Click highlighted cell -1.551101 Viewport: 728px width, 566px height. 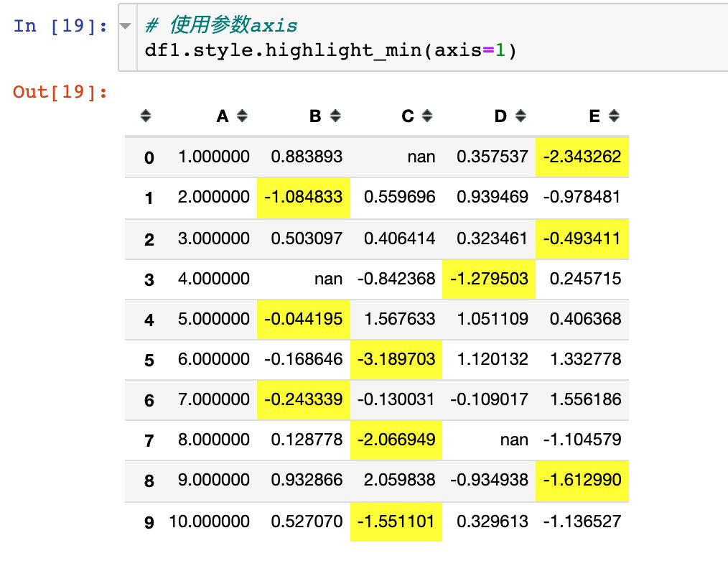click(x=396, y=522)
